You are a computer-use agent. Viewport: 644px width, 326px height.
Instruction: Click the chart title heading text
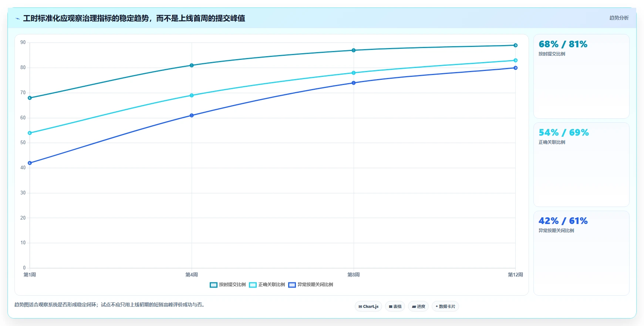coord(134,18)
